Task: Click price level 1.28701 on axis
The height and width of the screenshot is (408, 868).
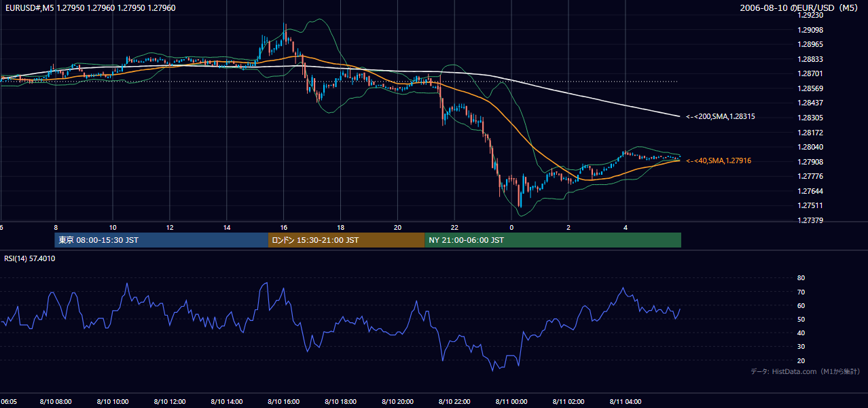Action: pos(811,73)
